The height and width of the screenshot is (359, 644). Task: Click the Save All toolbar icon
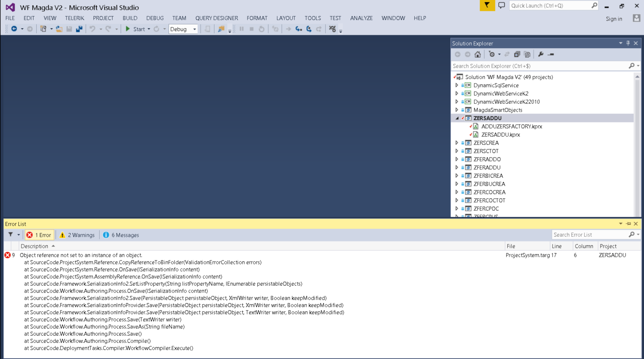79,29
